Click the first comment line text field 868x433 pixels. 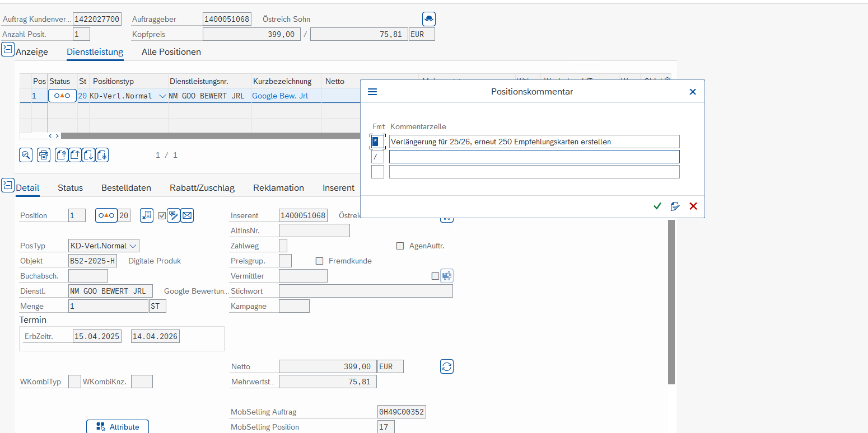(x=534, y=142)
